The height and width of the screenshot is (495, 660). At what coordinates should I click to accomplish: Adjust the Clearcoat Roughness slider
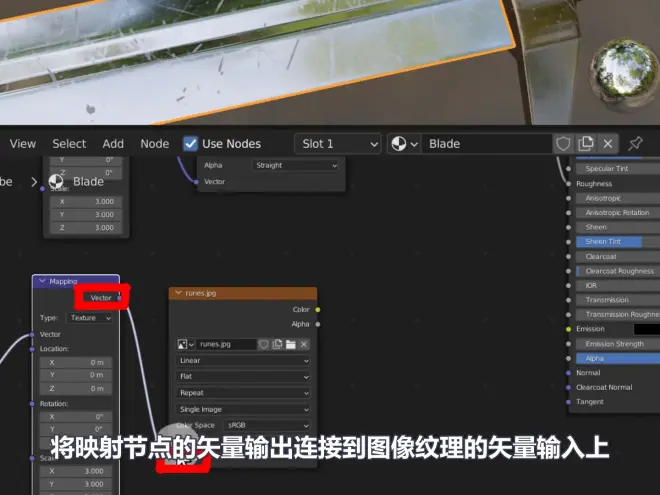click(617, 271)
